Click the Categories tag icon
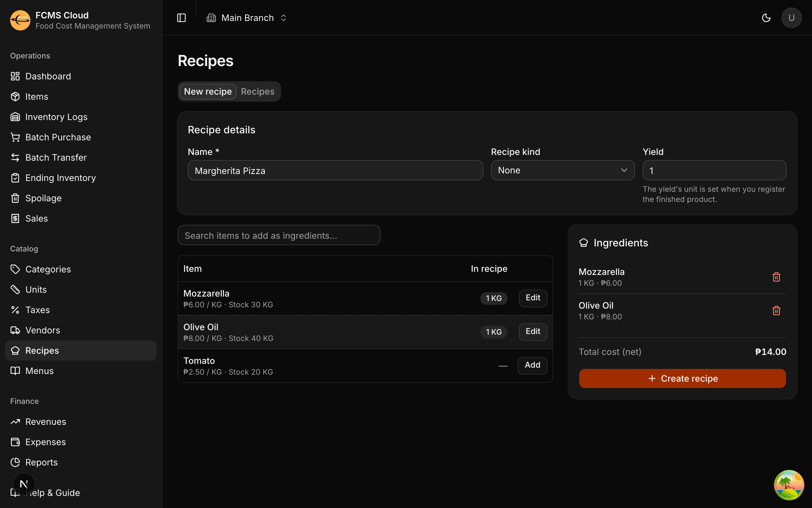This screenshot has width=812, height=508. (15, 269)
